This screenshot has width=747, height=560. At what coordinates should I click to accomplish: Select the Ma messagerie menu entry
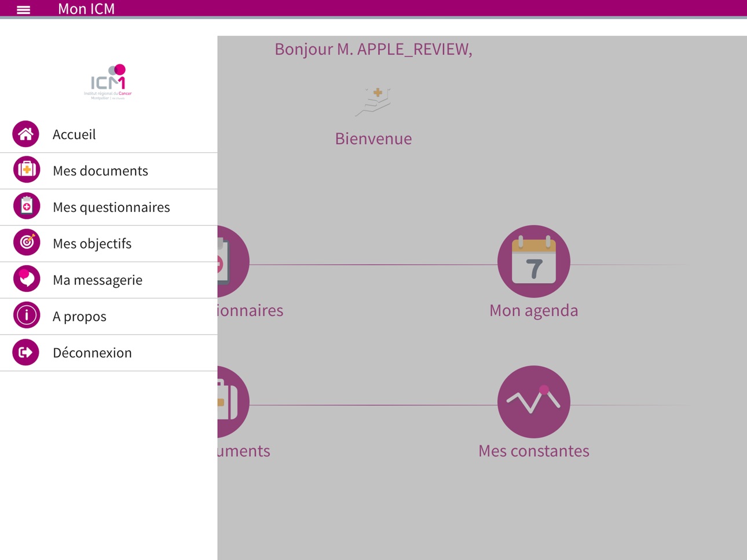click(109, 280)
